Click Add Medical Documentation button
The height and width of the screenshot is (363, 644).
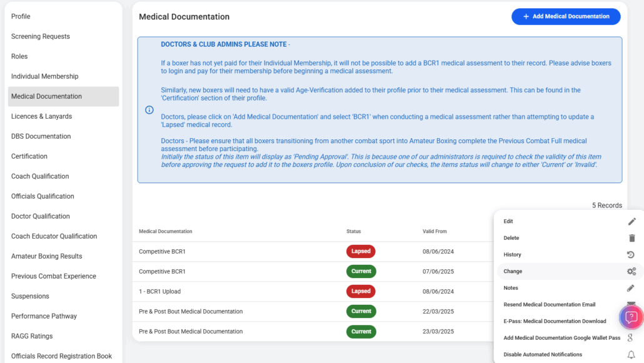point(566,16)
